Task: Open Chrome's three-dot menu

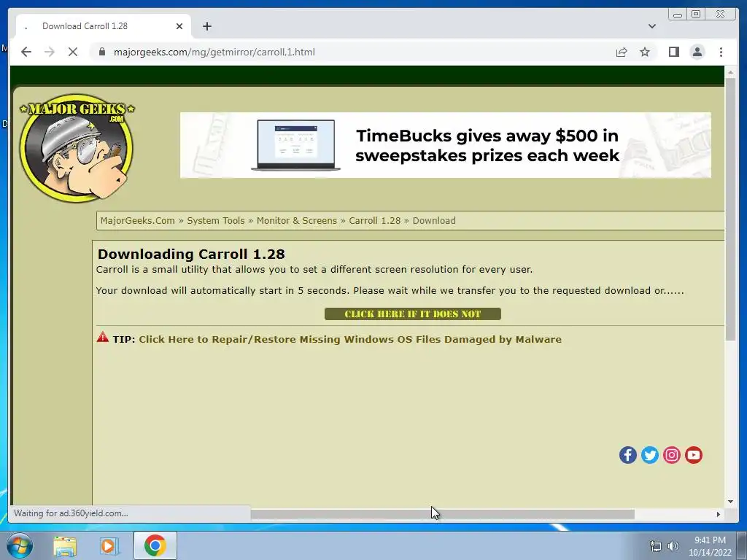Action: [x=721, y=52]
